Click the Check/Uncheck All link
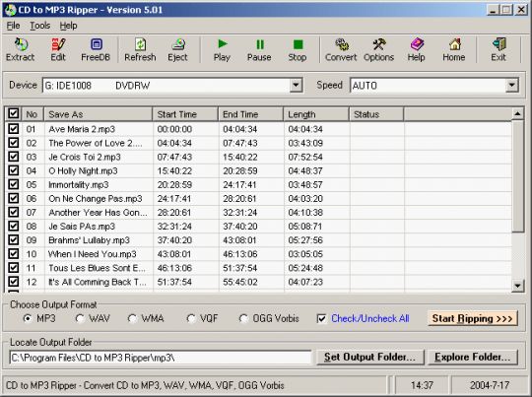This screenshot has height=397, width=532. (x=370, y=318)
